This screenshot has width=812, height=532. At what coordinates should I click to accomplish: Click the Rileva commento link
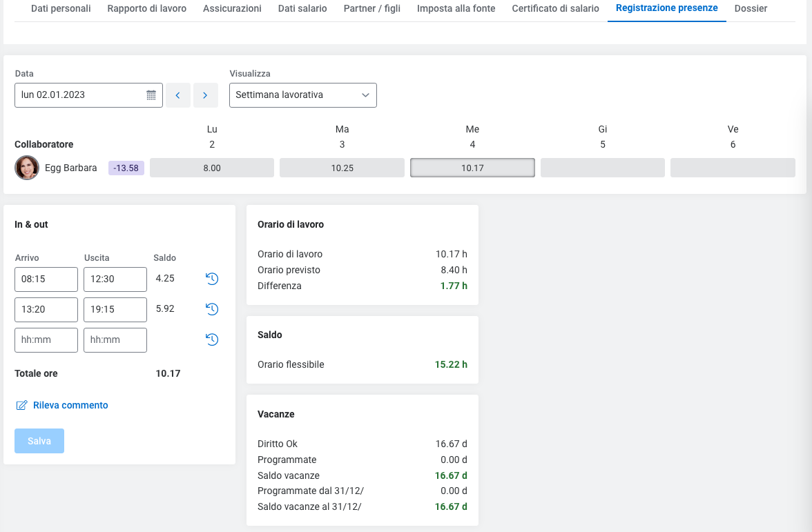[x=70, y=405]
